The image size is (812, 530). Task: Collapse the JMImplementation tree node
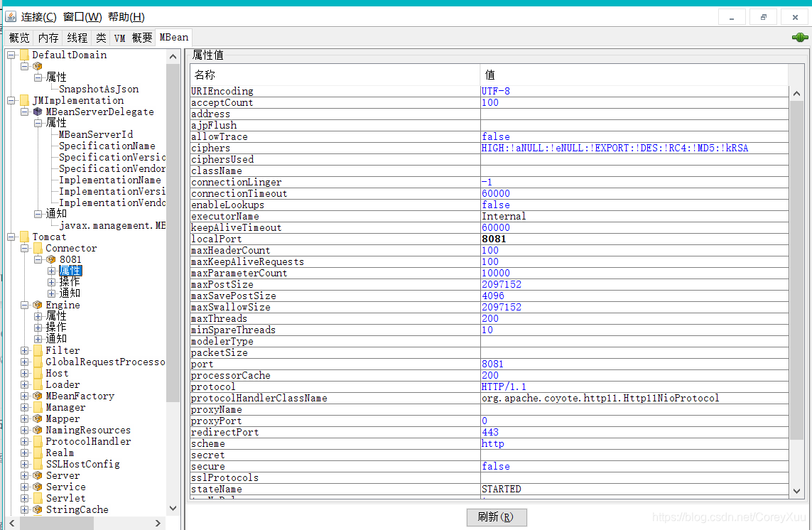tap(11, 100)
